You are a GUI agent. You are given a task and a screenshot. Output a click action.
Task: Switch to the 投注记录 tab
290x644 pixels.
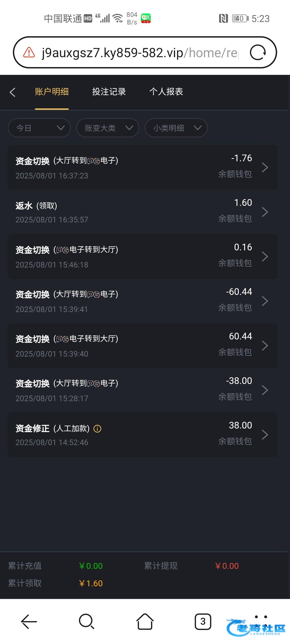click(x=109, y=92)
